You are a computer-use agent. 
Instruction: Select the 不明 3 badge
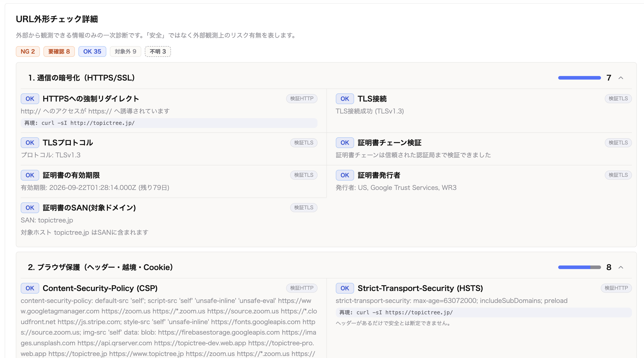(x=158, y=51)
